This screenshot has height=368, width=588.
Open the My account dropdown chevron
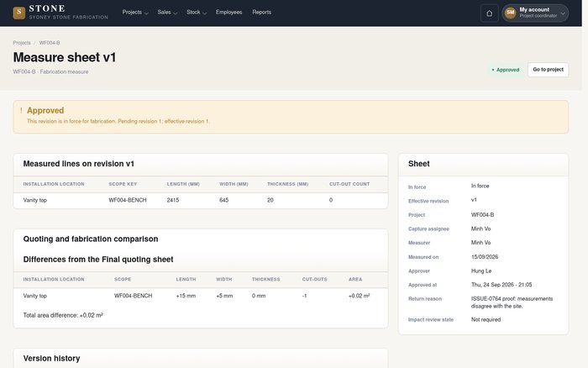click(563, 13)
